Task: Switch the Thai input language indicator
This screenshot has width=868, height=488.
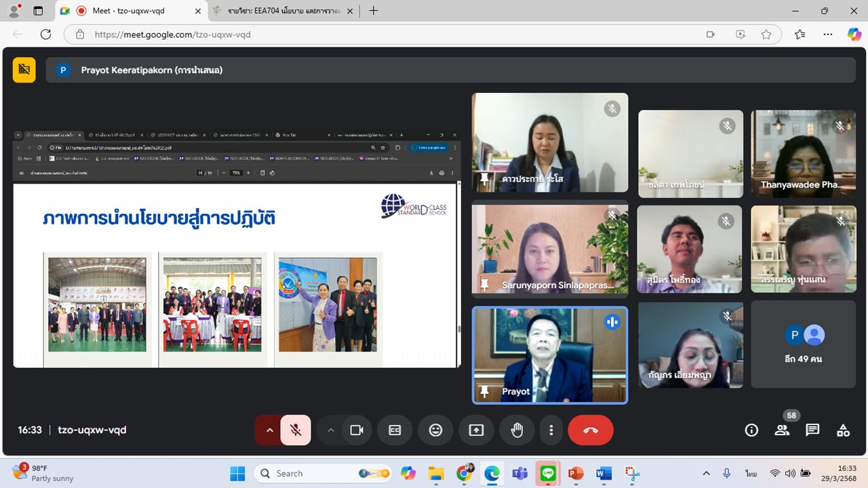Action: 751,473
